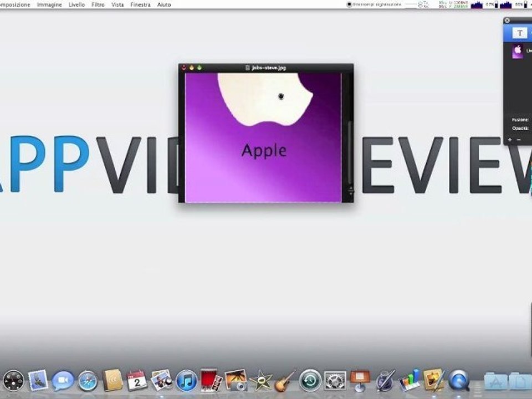
Task: Launch Numbers chart icon in Dock
Action: tap(410, 380)
